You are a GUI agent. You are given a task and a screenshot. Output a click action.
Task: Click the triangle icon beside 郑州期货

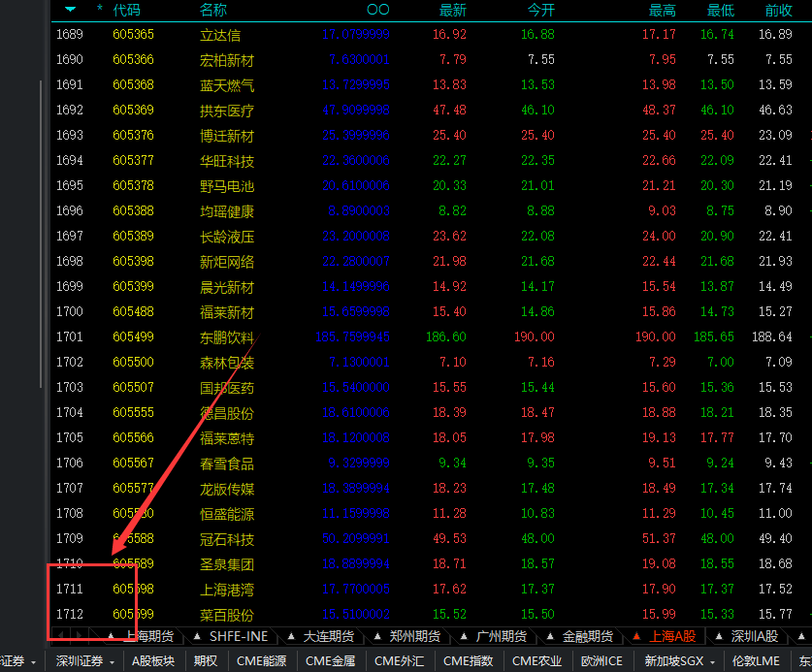(x=377, y=636)
